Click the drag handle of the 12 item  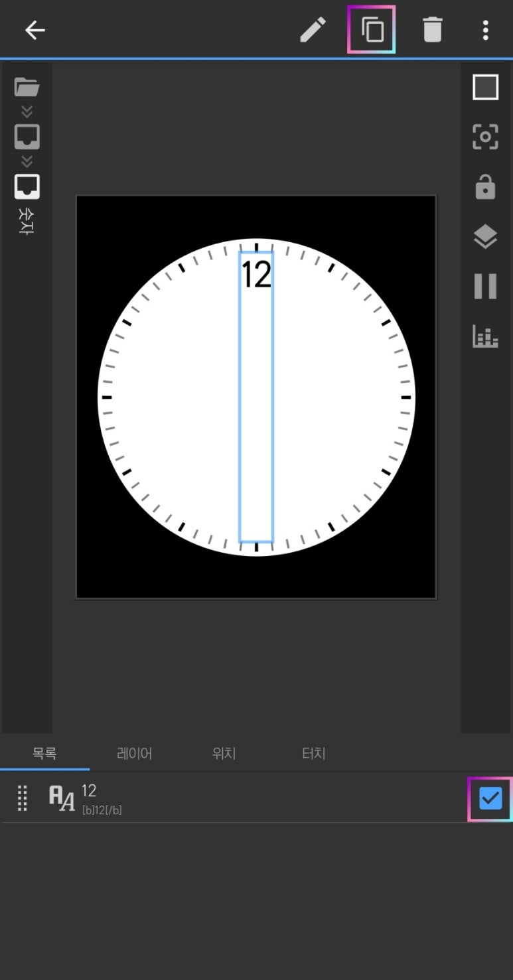23,798
